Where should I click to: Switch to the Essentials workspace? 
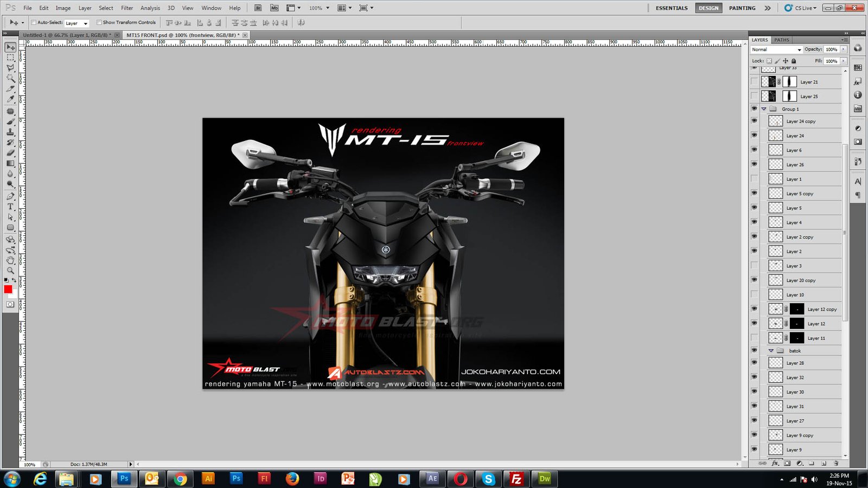click(672, 8)
